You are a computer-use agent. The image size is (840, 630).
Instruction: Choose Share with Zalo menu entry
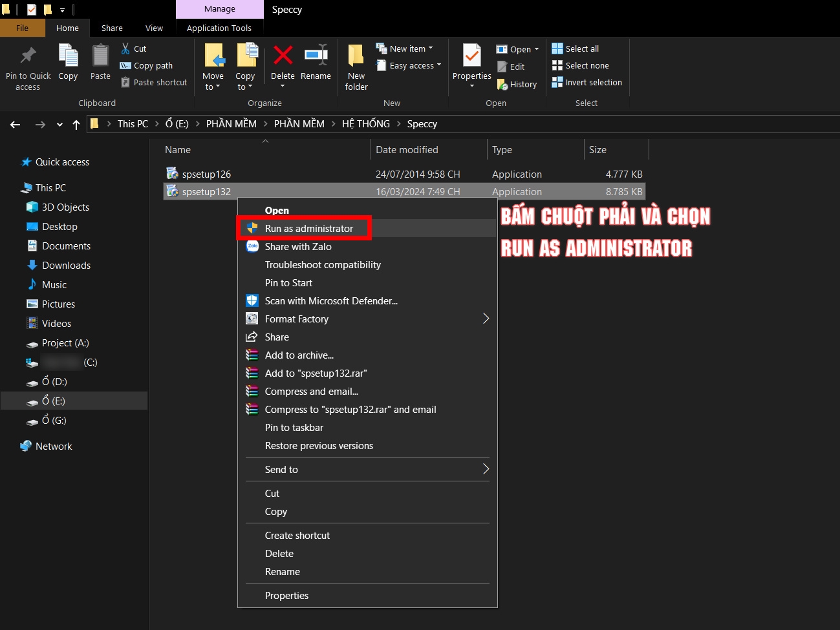[367, 246]
